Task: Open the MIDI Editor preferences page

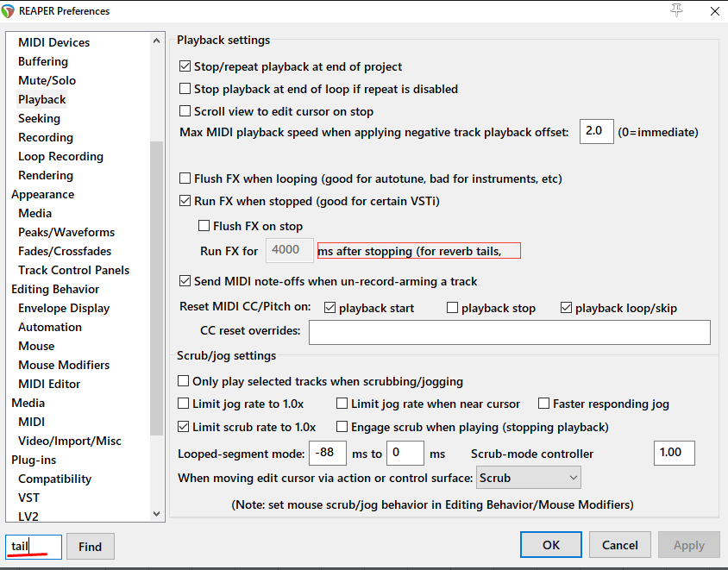Action: coord(49,385)
